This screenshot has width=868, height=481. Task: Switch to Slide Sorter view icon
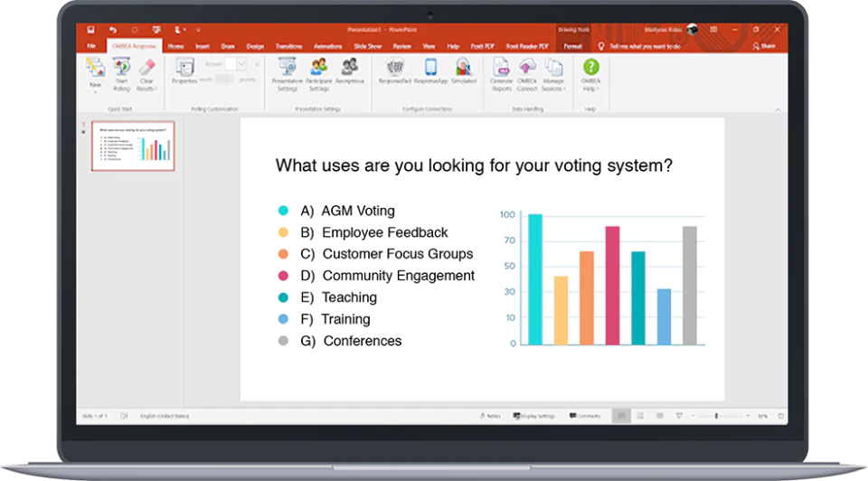[640, 416]
